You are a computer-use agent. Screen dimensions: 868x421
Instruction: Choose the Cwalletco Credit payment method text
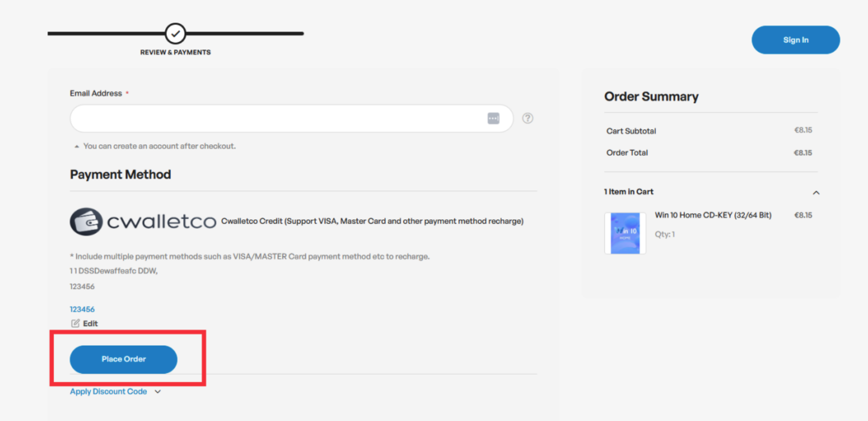[x=372, y=221]
